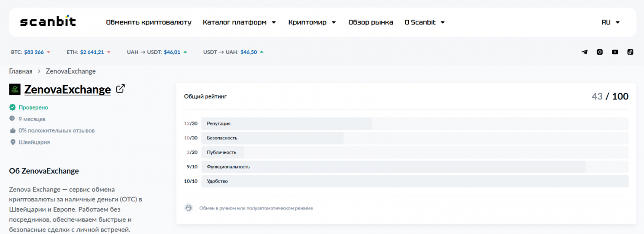Open the RU language selector

pyautogui.click(x=611, y=22)
